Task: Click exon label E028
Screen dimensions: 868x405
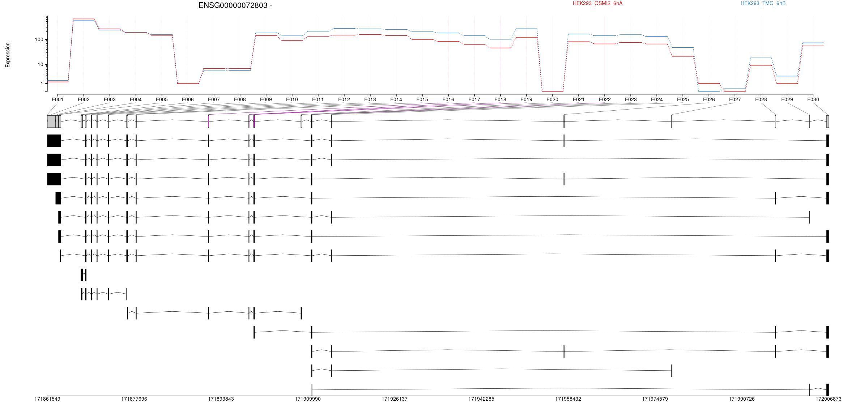Action: pyautogui.click(x=761, y=99)
